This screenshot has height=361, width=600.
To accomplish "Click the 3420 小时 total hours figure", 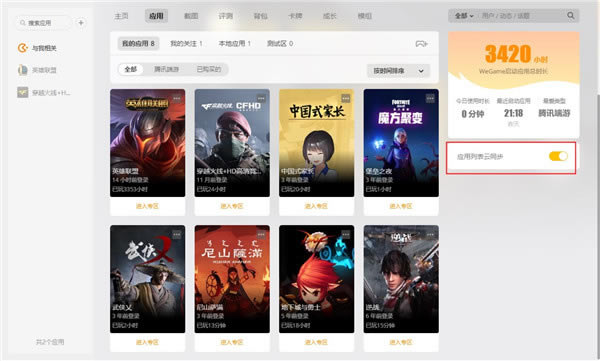I will pyautogui.click(x=516, y=54).
